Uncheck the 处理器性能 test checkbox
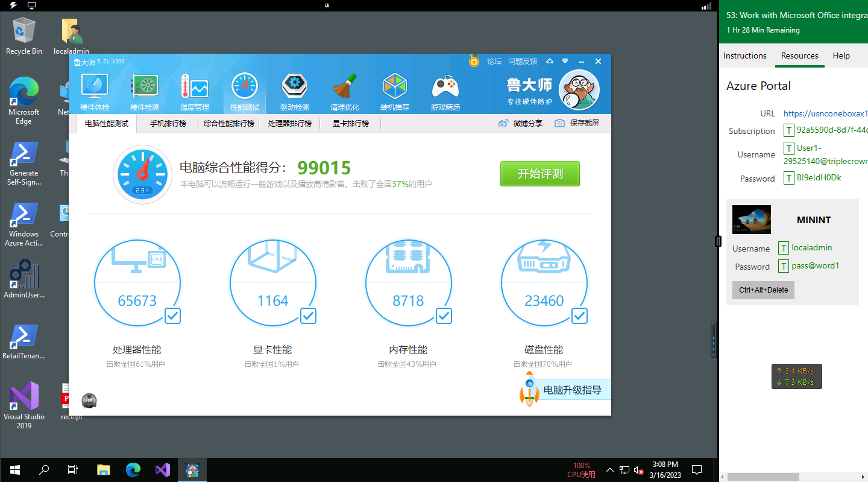The image size is (868, 482). [x=172, y=316]
